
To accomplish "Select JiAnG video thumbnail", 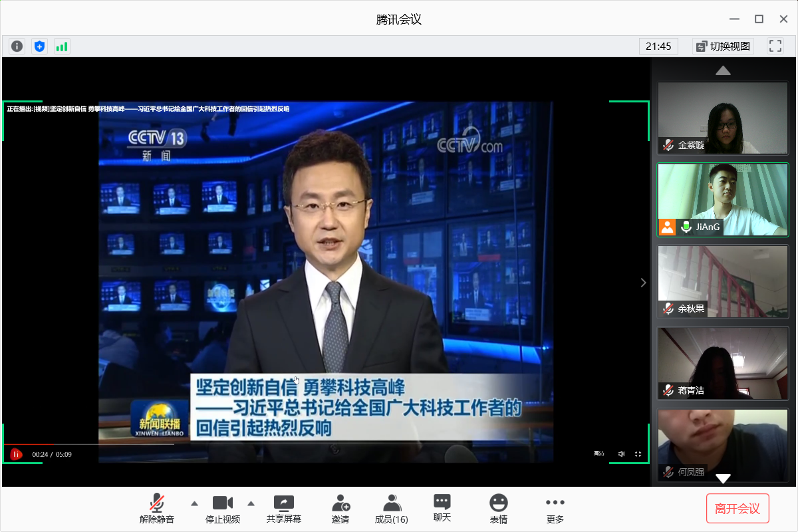I will point(723,200).
